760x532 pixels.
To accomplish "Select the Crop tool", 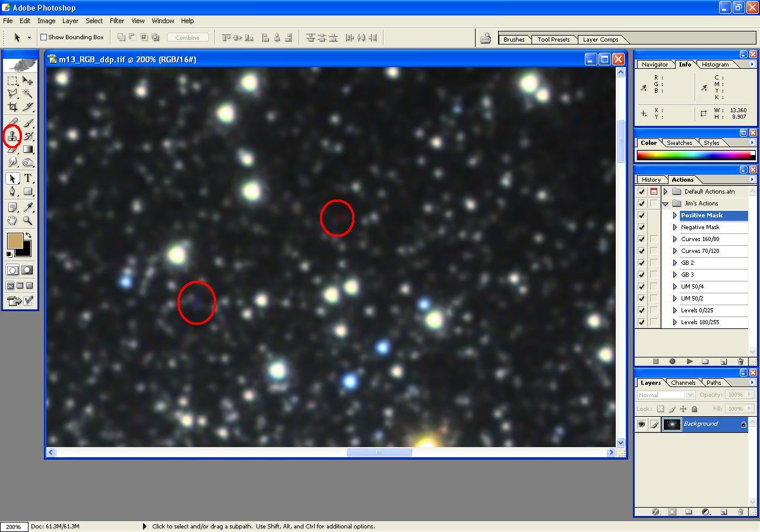I will [12, 107].
